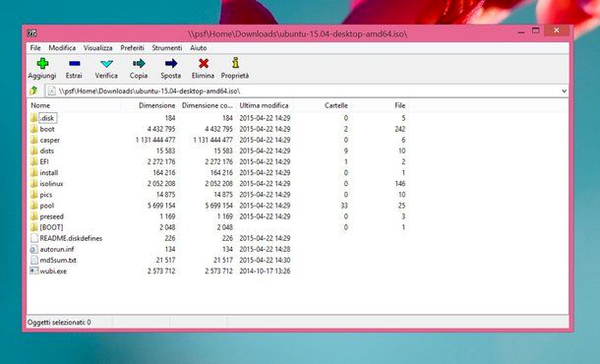This screenshot has height=364, width=600.
Task: Maximize the 7-Zip window
Action: click(536, 30)
